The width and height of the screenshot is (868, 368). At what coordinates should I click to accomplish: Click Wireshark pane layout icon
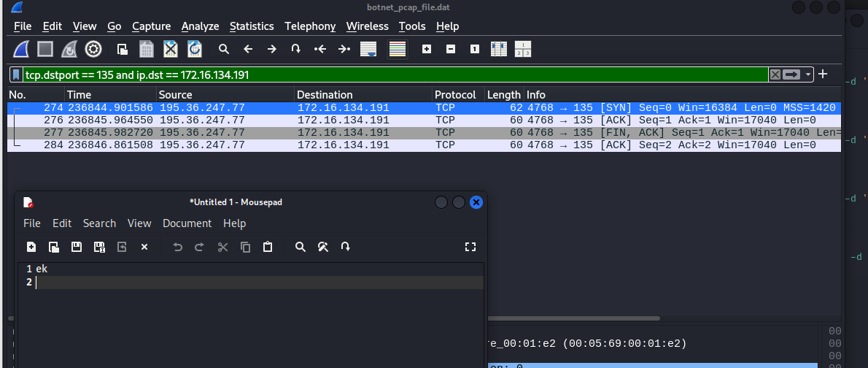[523, 50]
